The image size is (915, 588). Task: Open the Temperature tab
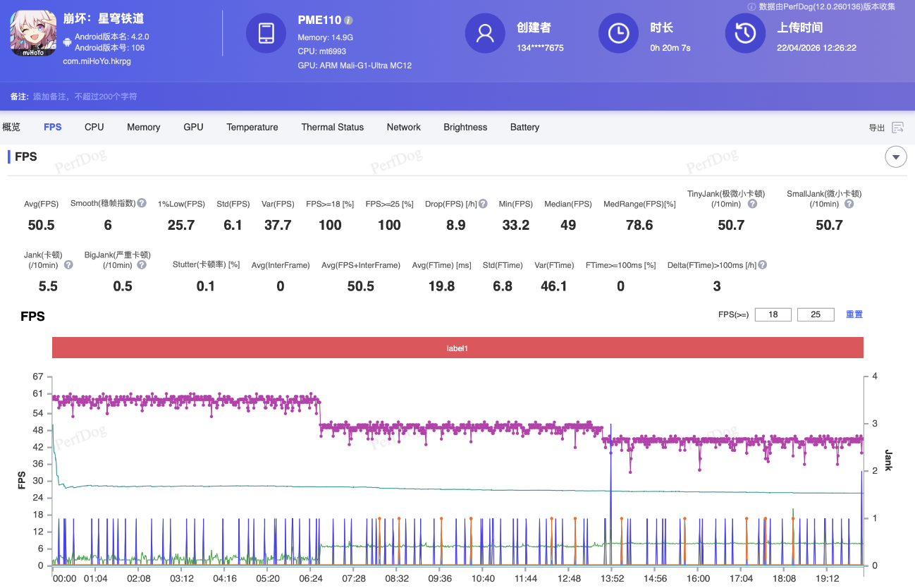click(x=252, y=128)
